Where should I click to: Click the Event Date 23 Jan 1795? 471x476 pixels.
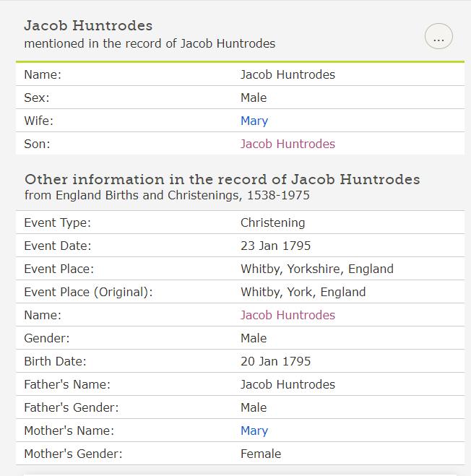(x=275, y=246)
